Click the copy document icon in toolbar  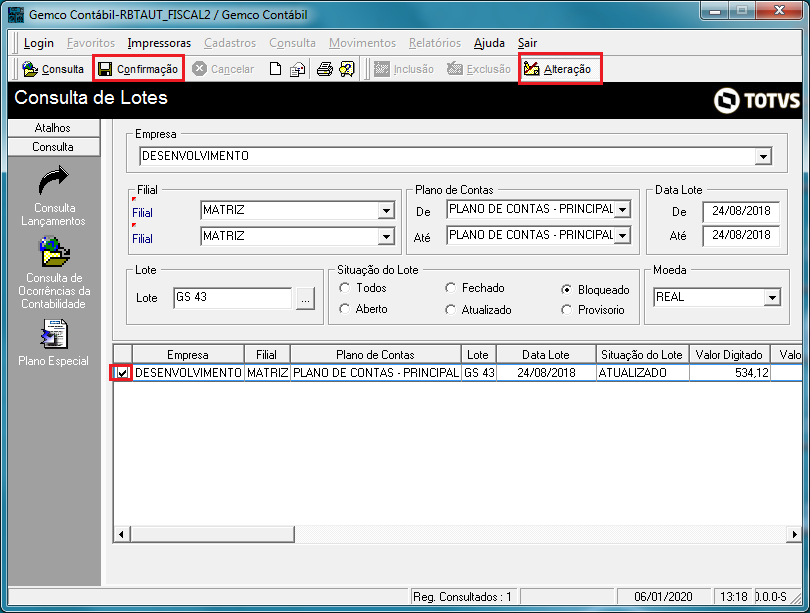pos(298,69)
